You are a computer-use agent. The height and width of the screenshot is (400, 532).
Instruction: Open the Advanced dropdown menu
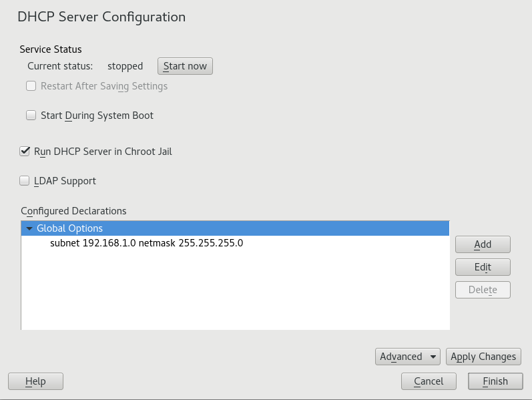pyautogui.click(x=408, y=357)
